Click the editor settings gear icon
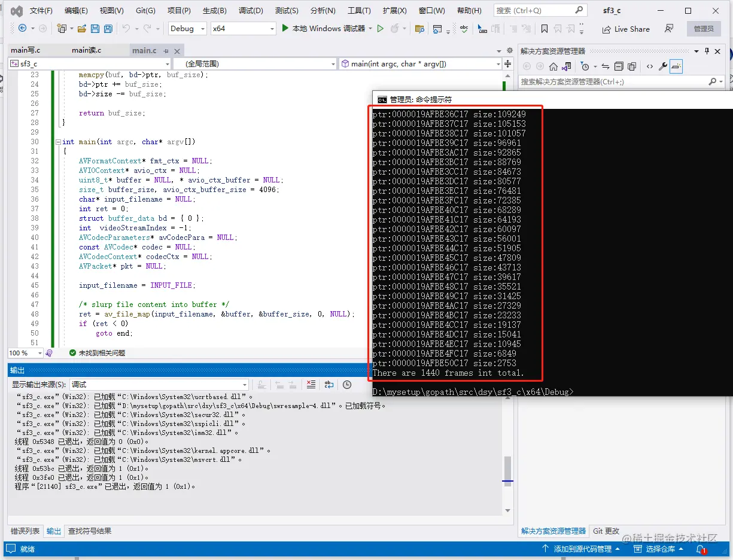The image size is (733, 560). coord(510,50)
